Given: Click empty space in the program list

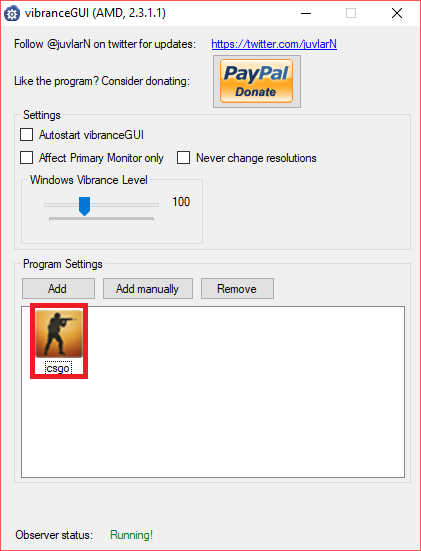Looking at the screenshot, I should (246, 404).
